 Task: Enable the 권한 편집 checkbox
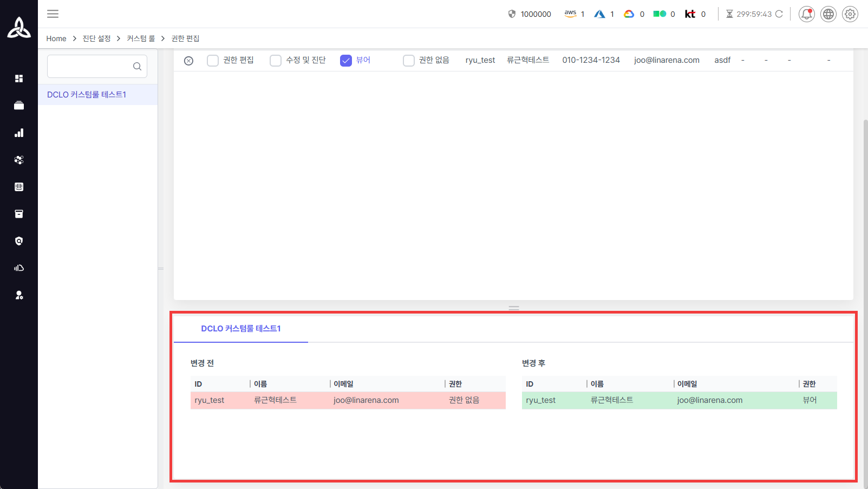(x=213, y=61)
